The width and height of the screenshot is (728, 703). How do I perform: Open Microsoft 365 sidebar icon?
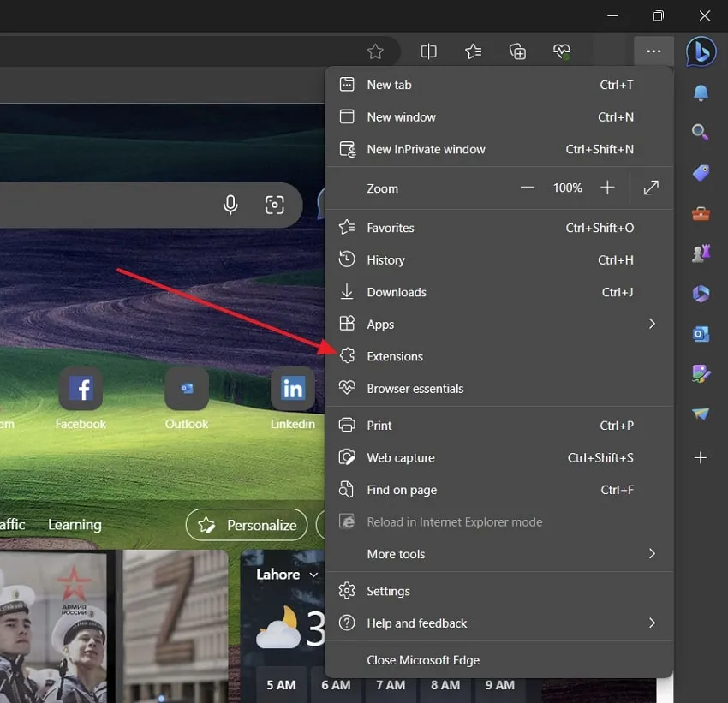701,294
